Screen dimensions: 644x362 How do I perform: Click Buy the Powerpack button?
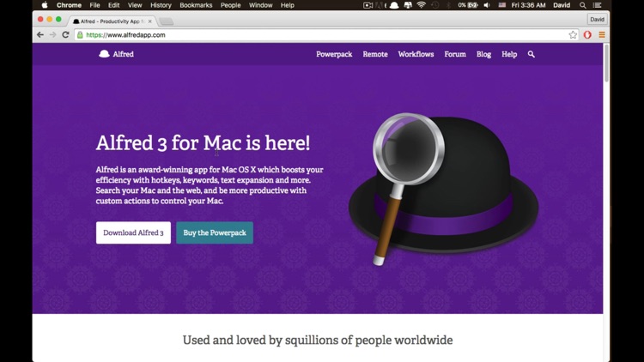215,232
